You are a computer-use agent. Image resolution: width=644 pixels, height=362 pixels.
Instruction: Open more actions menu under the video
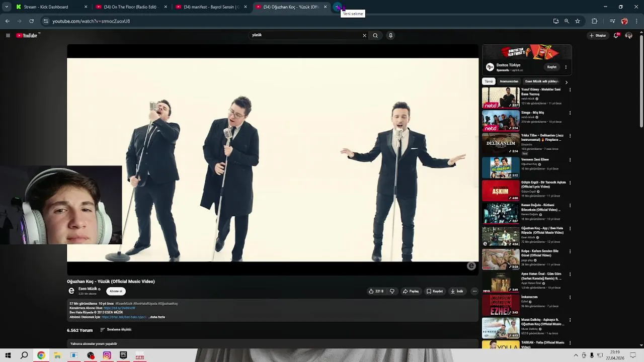tap(474, 291)
